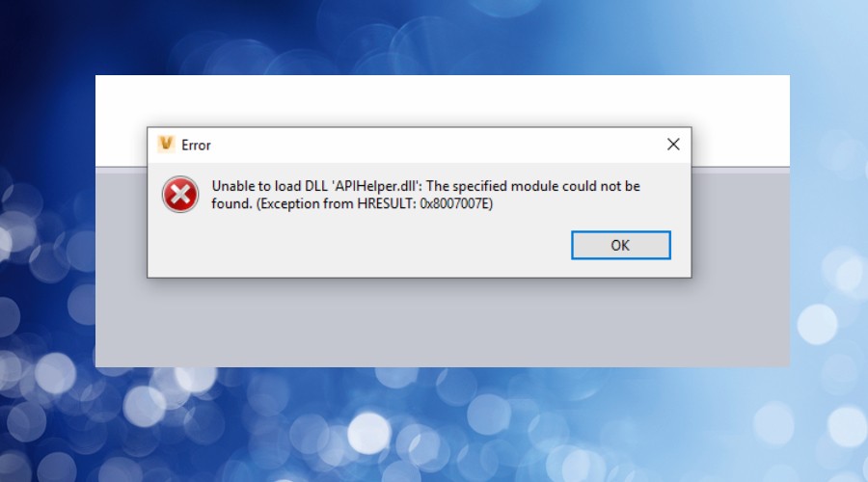Viewport: 868px width, 482px height.
Task: Click 'The specified module could not be' phrase
Action: pyautogui.click(x=533, y=186)
